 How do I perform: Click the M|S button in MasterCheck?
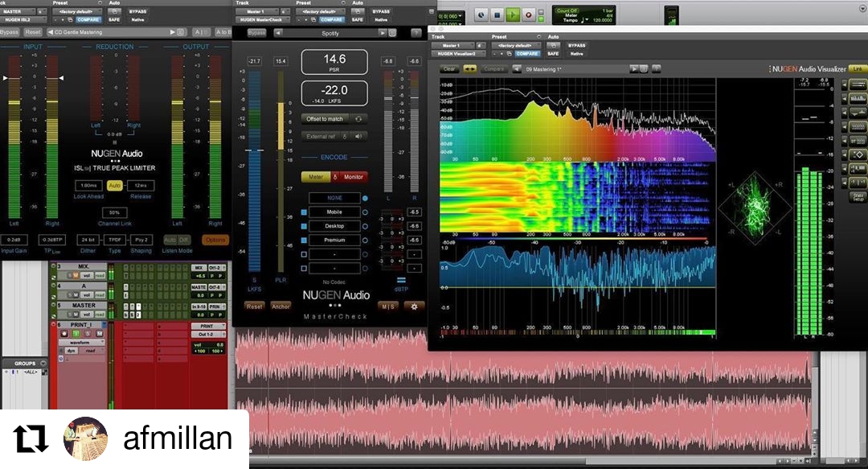click(x=388, y=306)
